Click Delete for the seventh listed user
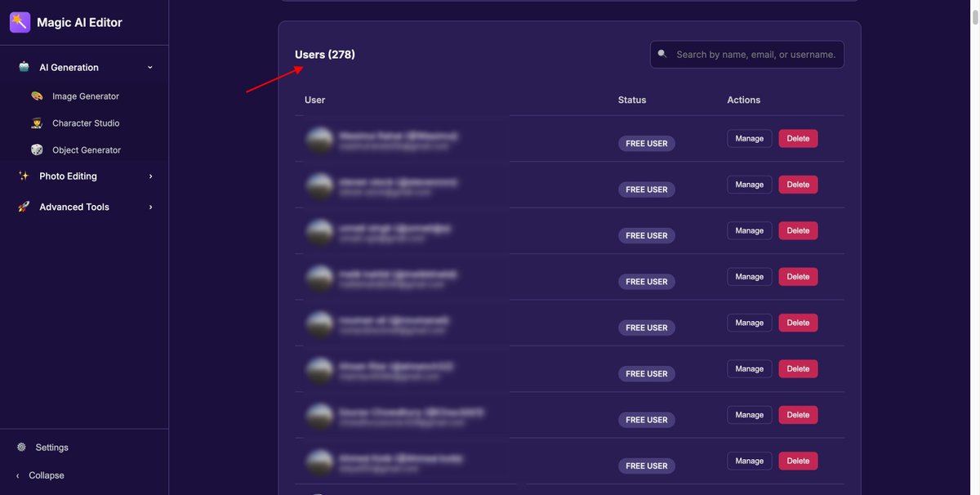The width and height of the screenshot is (980, 495). (798, 415)
